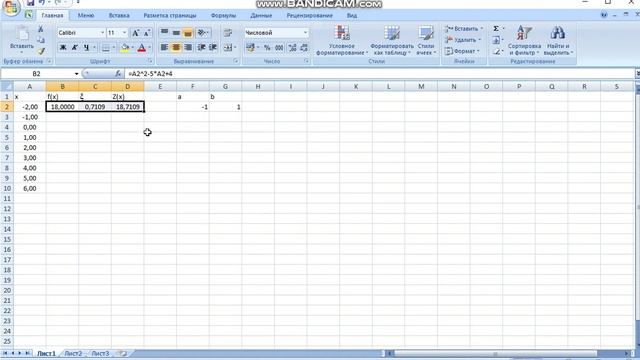Switch to the Вставка ribbon tab
This screenshot has height=360, width=640.
click(119, 16)
